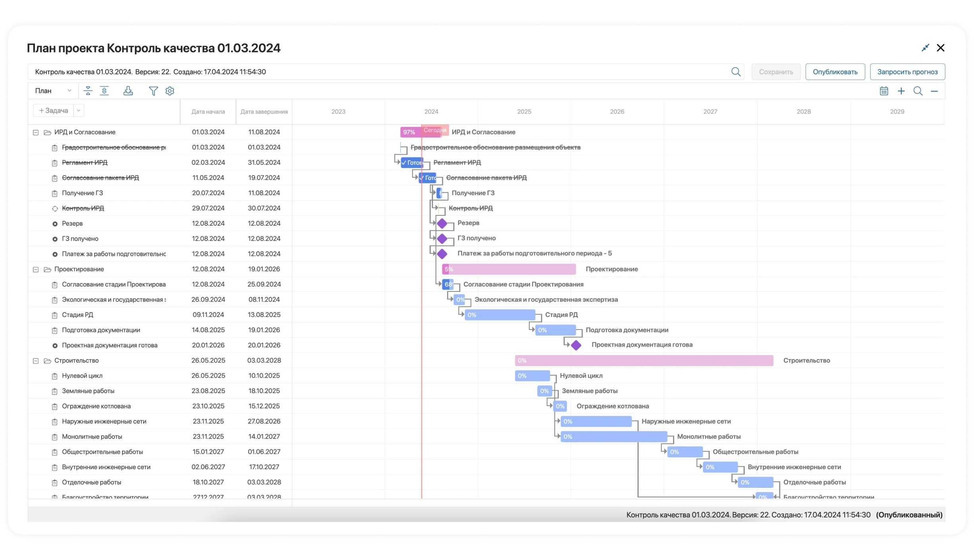Viewport: 974px width, 560px height.
Task: Open the arrow next to +Задача
Action: [x=79, y=111]
